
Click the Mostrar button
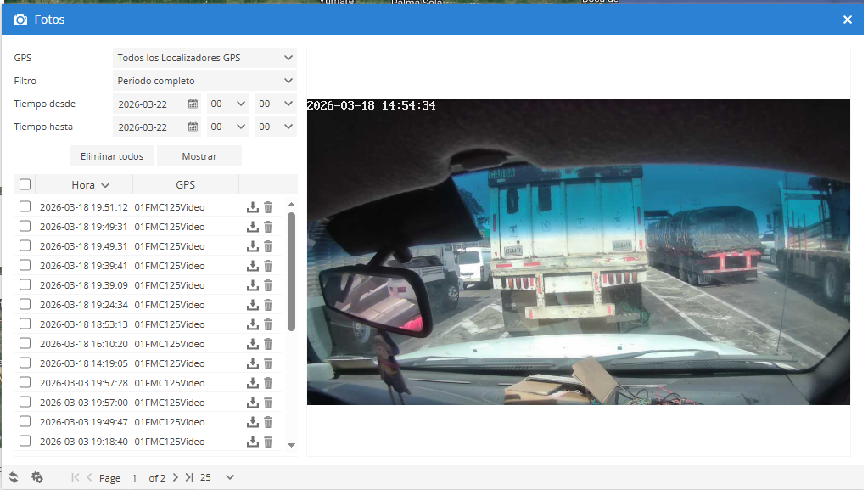click(199, 156)
